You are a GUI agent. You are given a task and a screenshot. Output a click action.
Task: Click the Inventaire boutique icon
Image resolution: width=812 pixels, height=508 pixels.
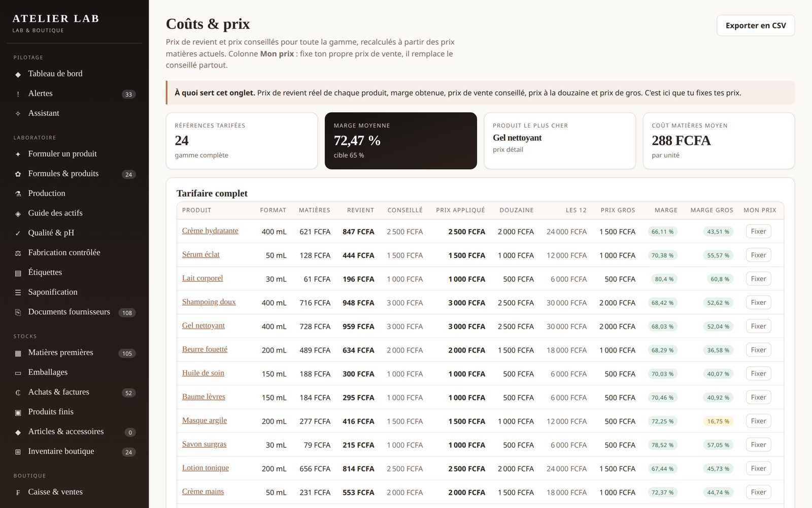[x=18, y=452]
